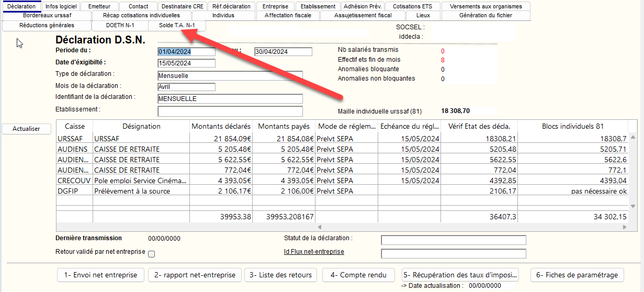
Task: Click the Désignation column header
Action: (141, 126)
